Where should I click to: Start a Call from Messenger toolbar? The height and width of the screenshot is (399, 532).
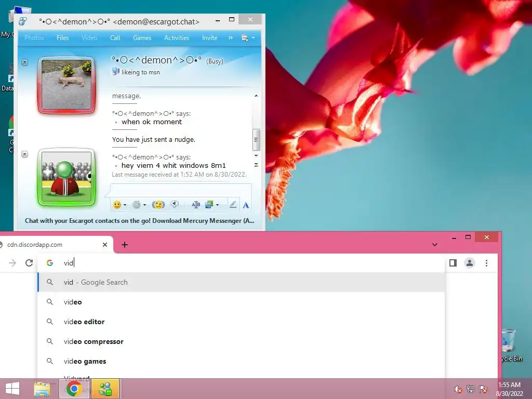tap(115, 37)
